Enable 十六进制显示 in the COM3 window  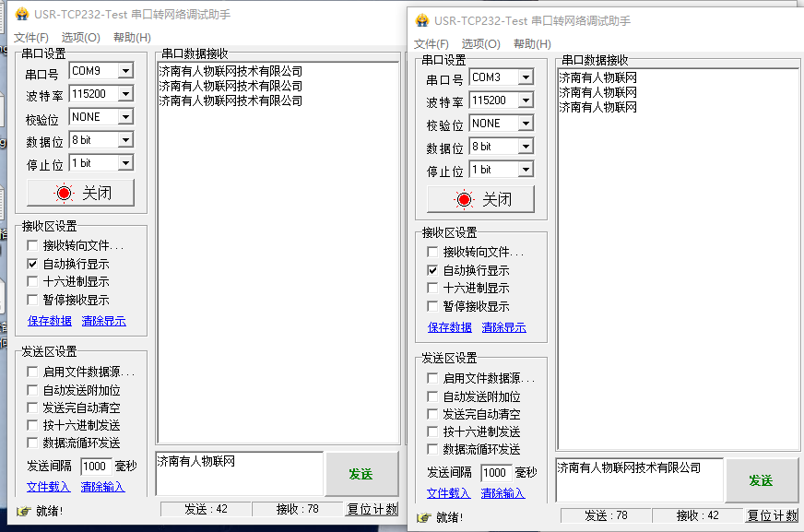[x=433, y=289]
